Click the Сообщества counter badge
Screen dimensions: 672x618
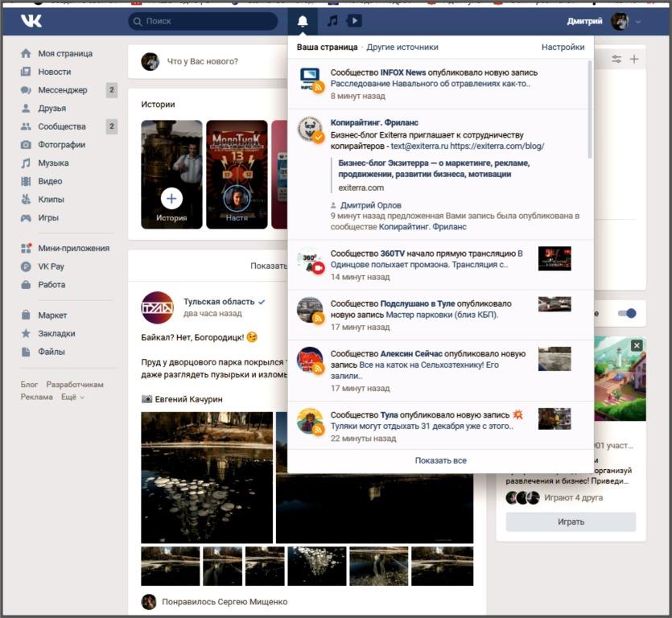pyautogui.click(x=112, y=126)
